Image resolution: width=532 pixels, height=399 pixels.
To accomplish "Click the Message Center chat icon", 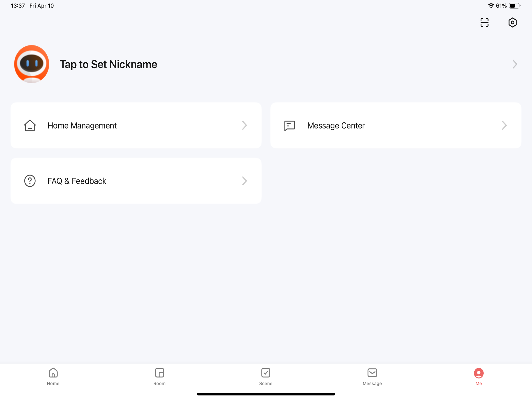I will point(290,125).
